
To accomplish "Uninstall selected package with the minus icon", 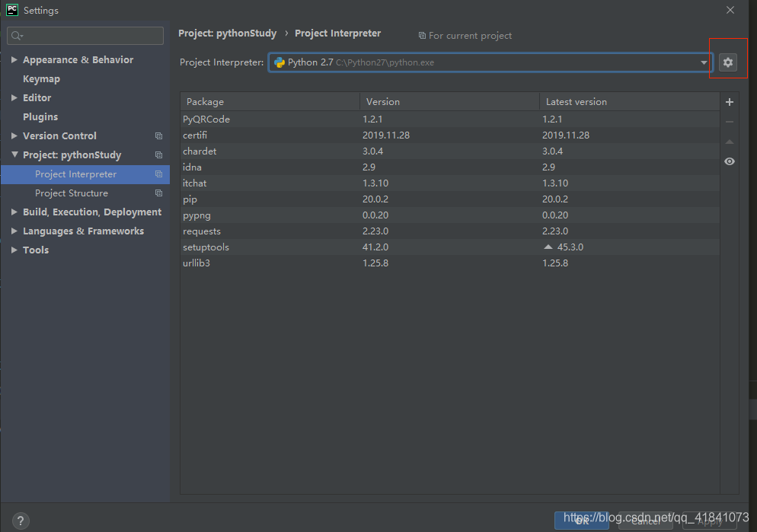I will click(729, 120).
